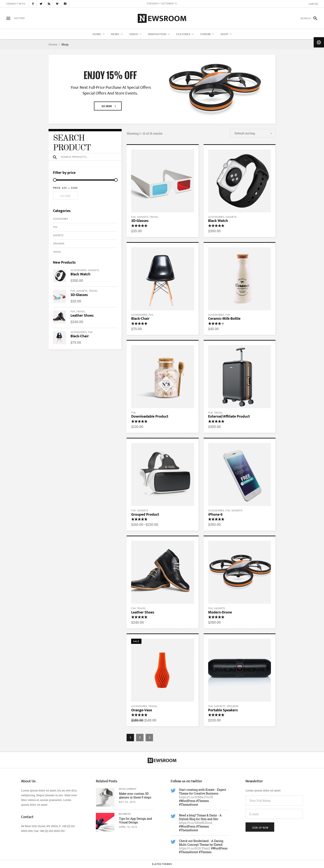The height and width of the screenshot is (868, 324).
Task: Click the See More button
Action: [108, 106]
